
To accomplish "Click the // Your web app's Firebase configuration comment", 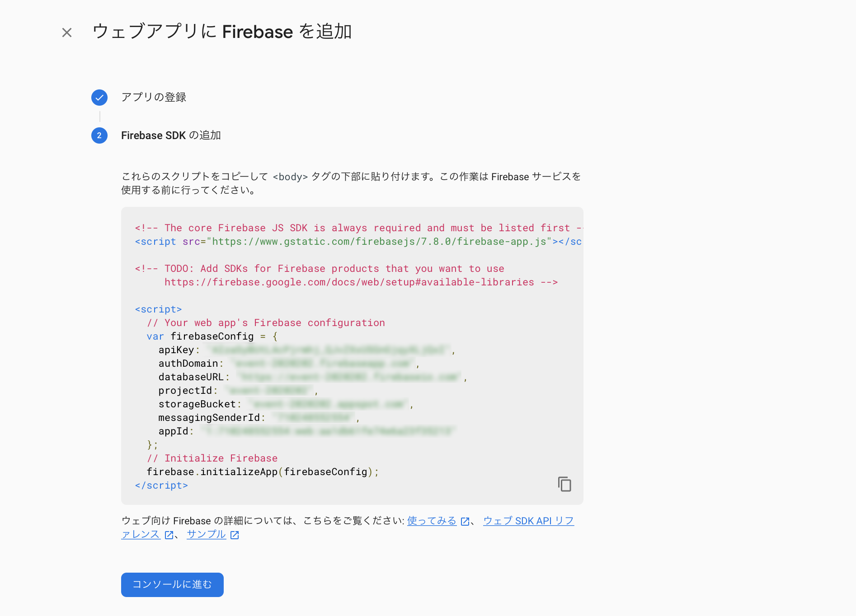I will click(266, 323).
